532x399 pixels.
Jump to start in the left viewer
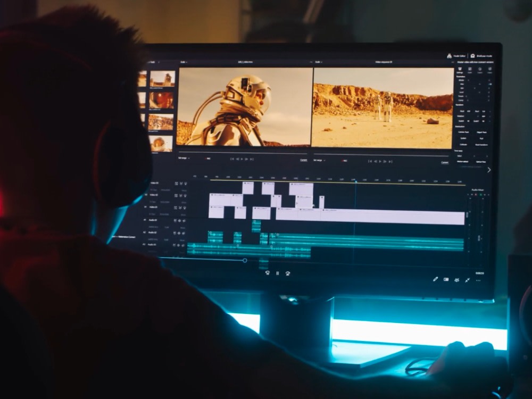232,159
